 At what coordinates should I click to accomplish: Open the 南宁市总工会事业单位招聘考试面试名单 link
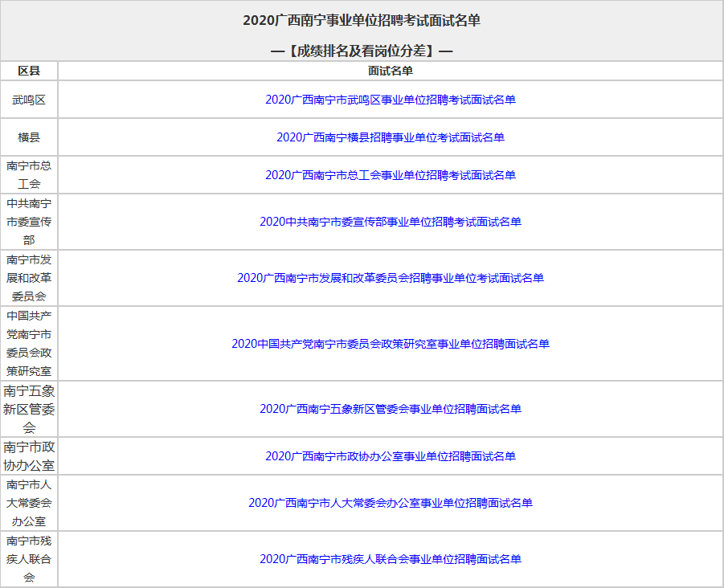(x=391, y=175)
